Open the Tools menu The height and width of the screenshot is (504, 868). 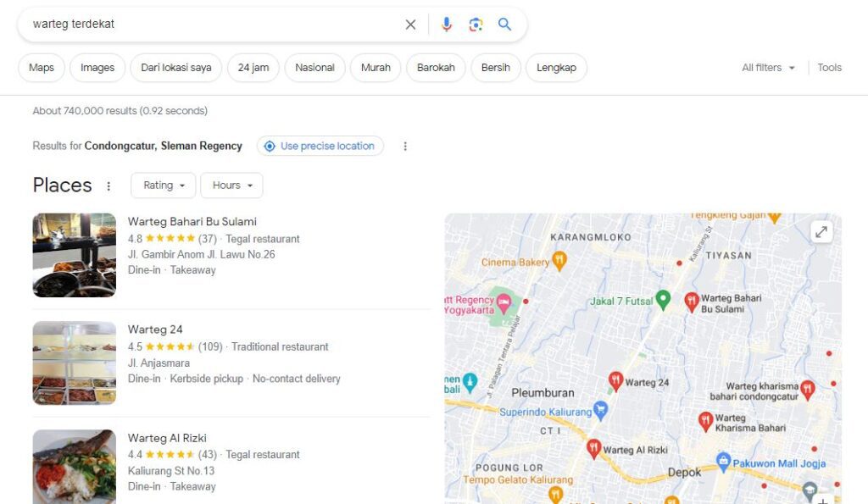[x=829, y=67]
